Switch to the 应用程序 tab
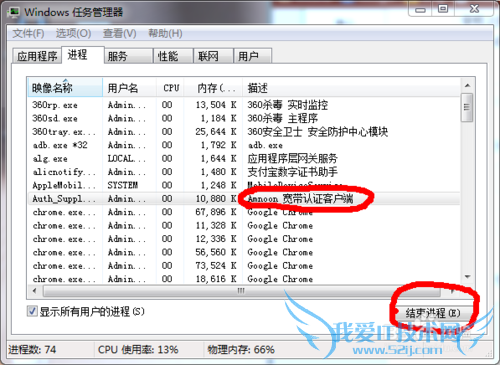This screenshot has width=500, height=365. click(x=37, y=56)
